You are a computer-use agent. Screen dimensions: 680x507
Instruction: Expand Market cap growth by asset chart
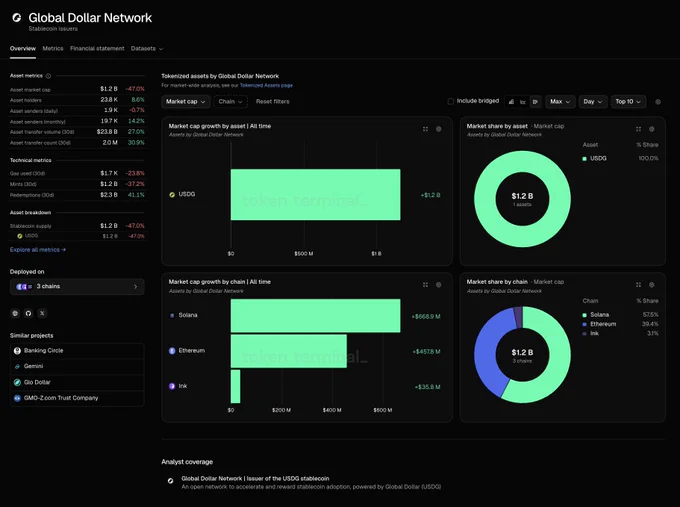point(425,129)
